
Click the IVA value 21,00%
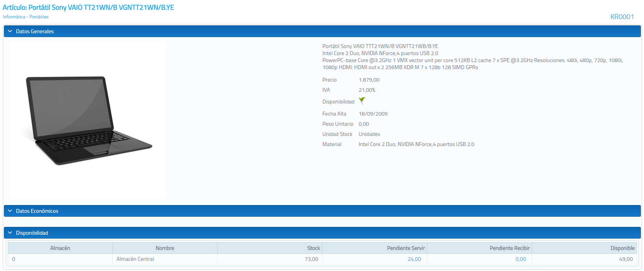(x=367, y=90)
